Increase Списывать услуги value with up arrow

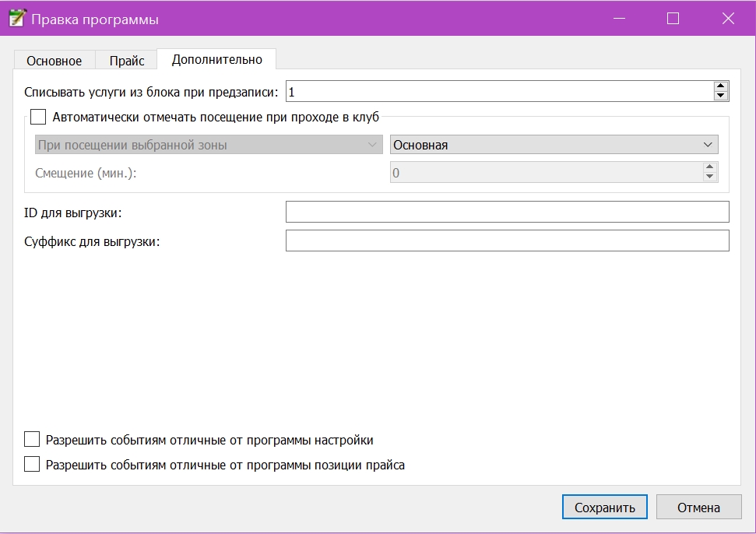click(x=721, y=86)
